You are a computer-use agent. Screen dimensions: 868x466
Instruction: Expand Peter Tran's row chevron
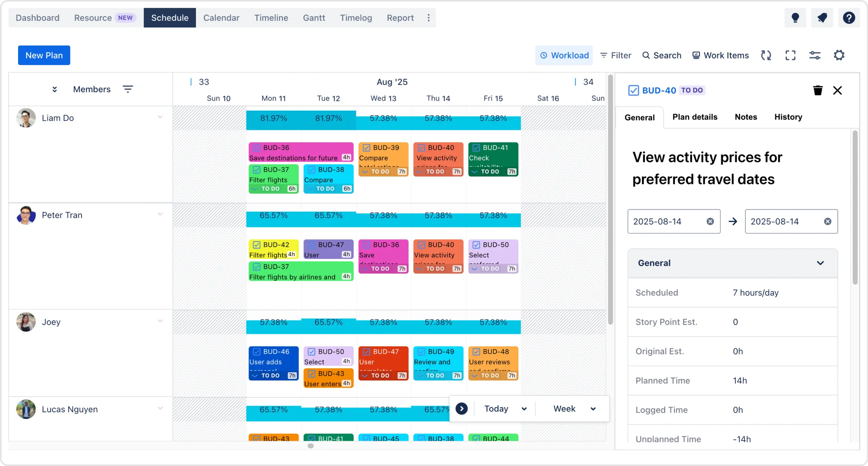coord(160,215)
